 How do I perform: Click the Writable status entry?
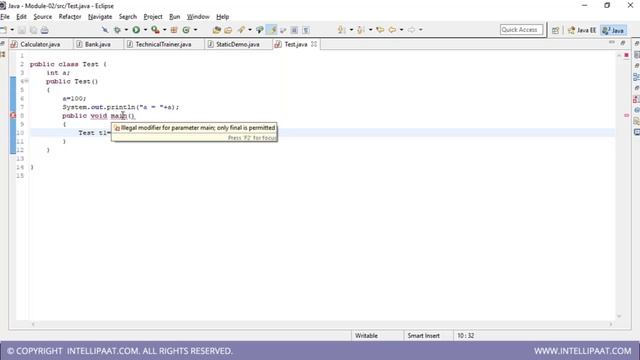[x=366, y=336]
